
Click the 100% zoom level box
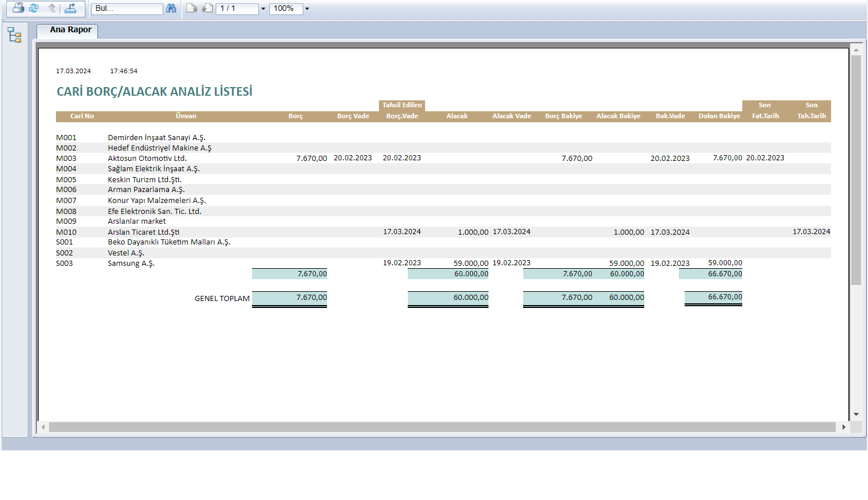285,9
